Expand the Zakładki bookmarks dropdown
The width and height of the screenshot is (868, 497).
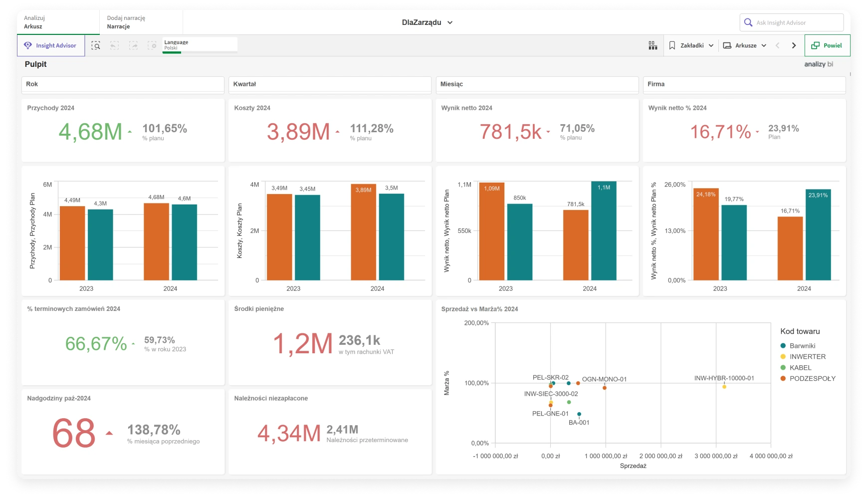[691, 45]
